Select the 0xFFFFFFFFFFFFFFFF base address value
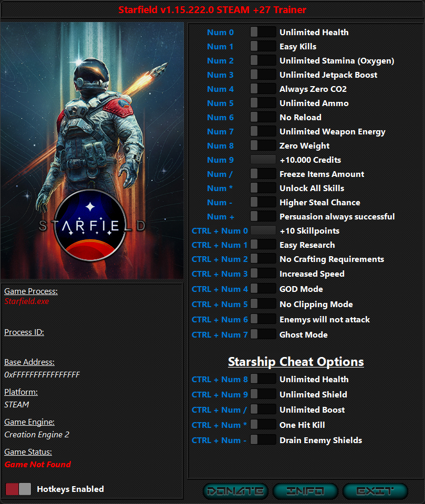 click(x=42, y=374)
